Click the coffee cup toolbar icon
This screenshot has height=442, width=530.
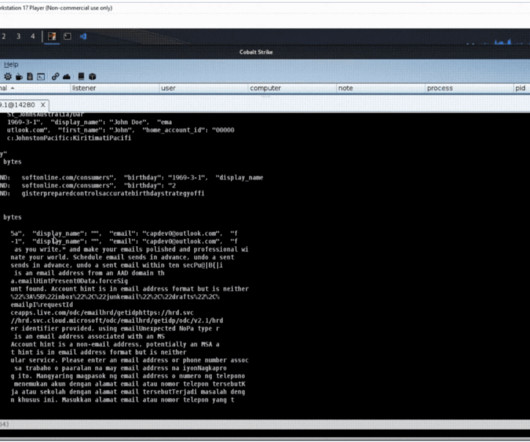coord(19,77)
